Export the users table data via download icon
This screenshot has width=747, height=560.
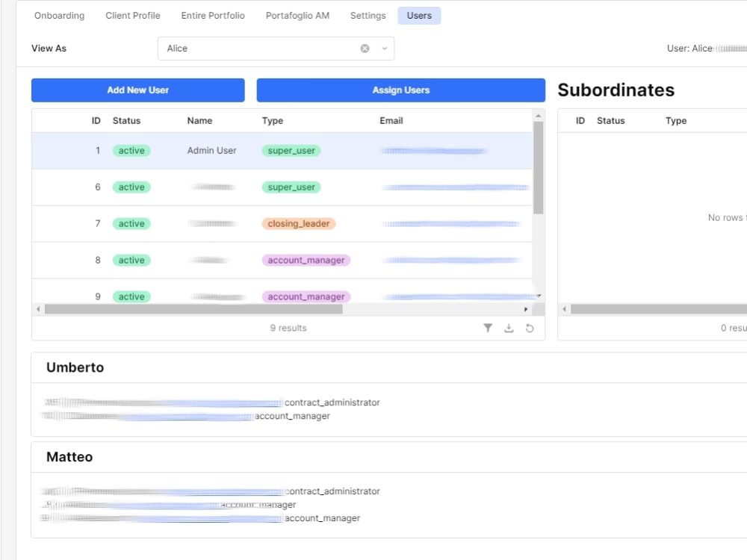(509, 328)
